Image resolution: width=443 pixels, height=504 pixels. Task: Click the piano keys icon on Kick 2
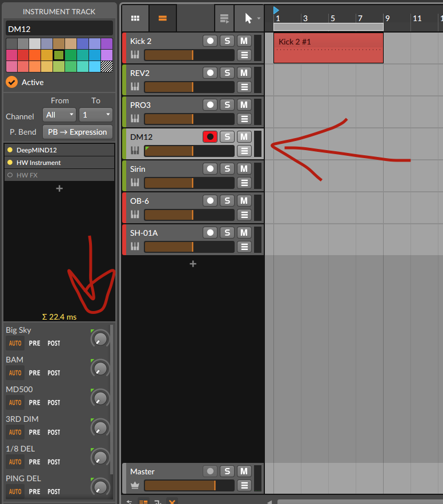135,55
